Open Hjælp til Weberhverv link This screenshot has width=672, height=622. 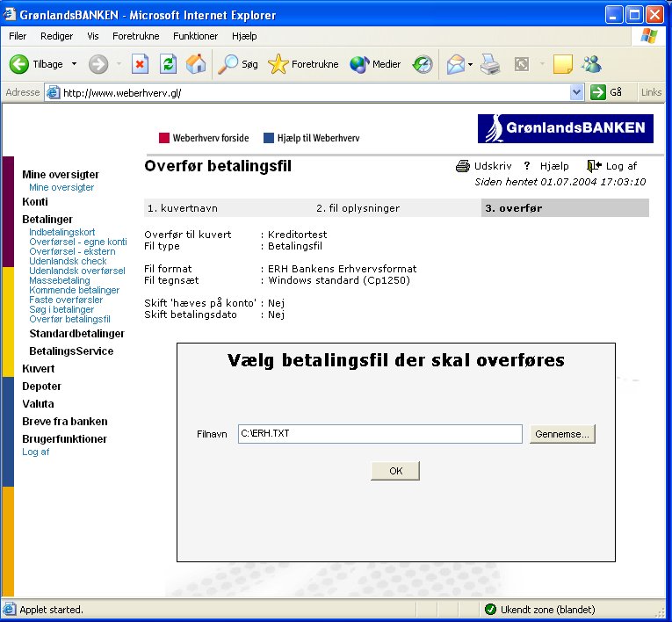click(312, 138)
